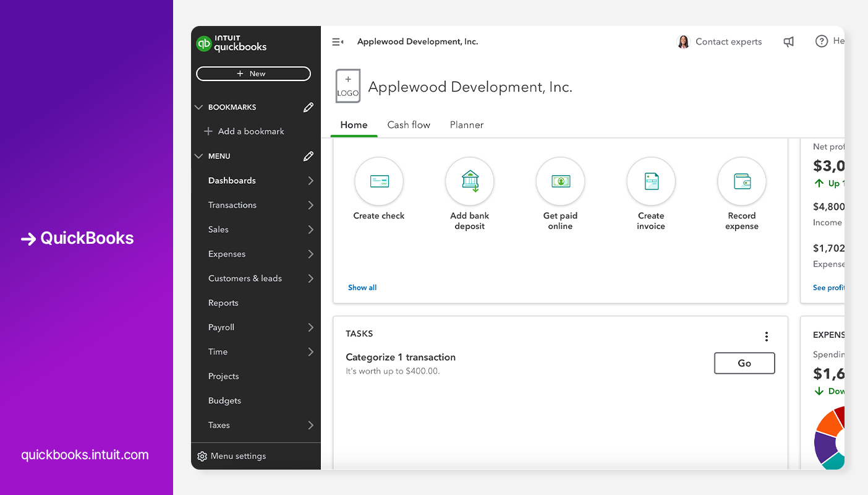Expand the Taxes submenu arrow
Screen dimensions: 868x495
[x=310, y=425]
